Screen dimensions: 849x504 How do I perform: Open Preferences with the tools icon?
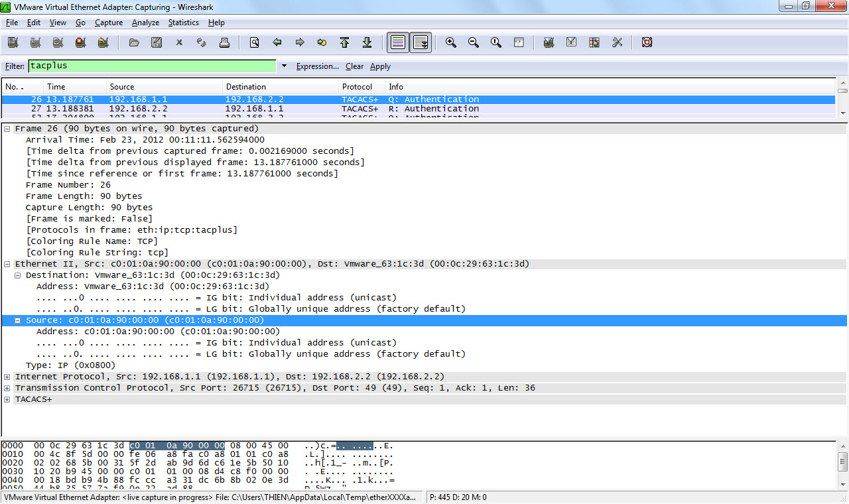(617, 42)
